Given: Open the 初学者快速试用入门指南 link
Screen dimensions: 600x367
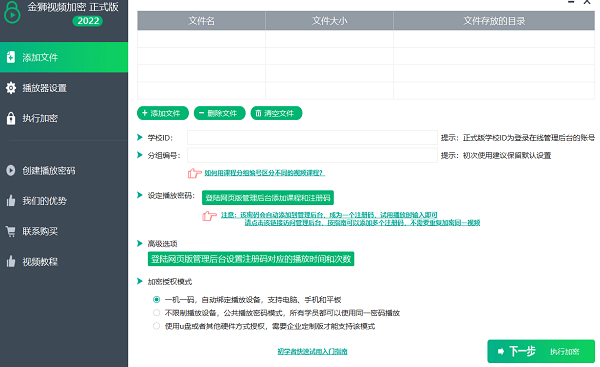Looking at the screenshot, I should tap(312, 351).
